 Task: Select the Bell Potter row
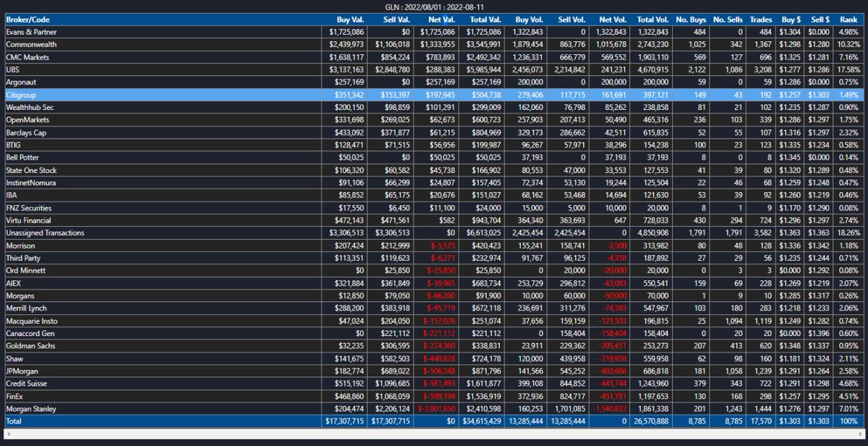[433, 157]
